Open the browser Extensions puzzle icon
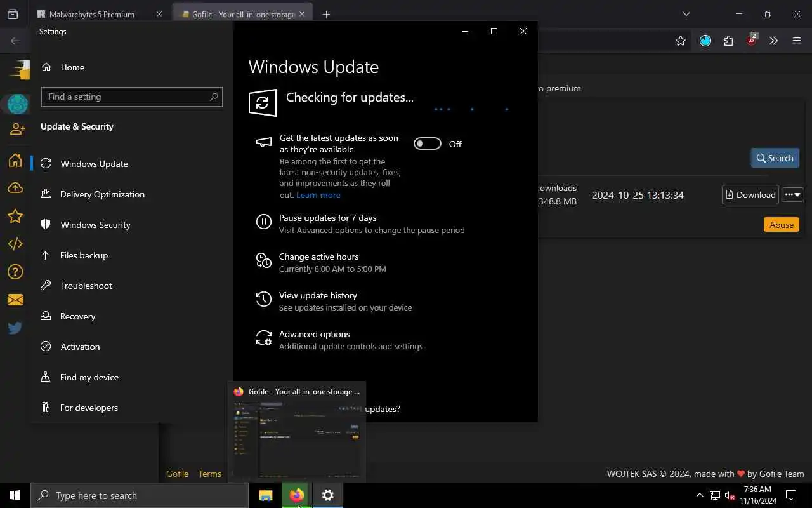Screen dimensions: 812x508 [728, 41]
